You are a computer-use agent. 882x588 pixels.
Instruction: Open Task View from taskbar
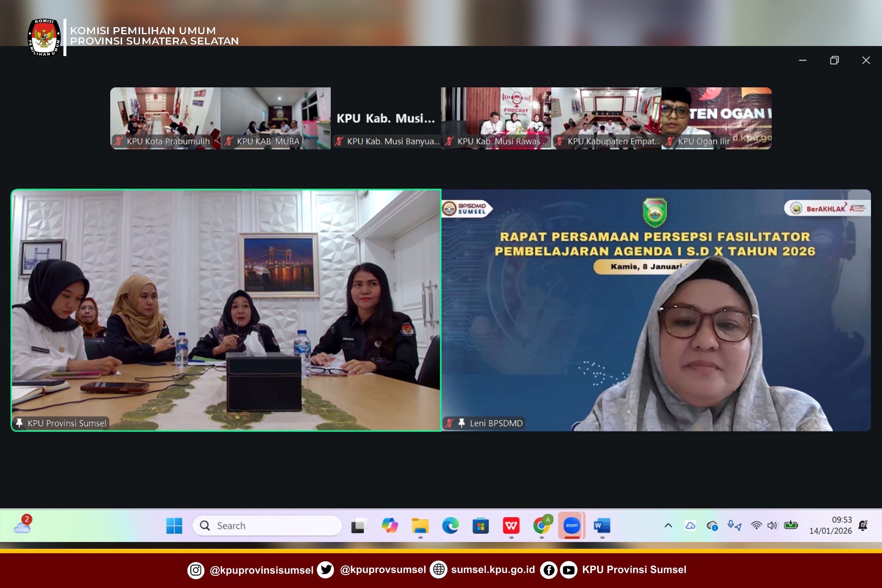pyautogui.click(x=359, y=525)
